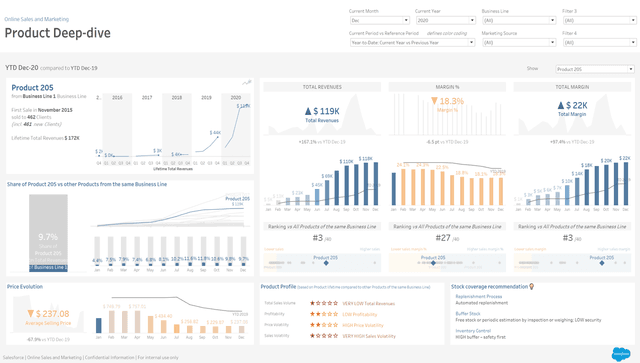
Task: Click the trend chart icon beside Product 205
Action: click(247, 82)
